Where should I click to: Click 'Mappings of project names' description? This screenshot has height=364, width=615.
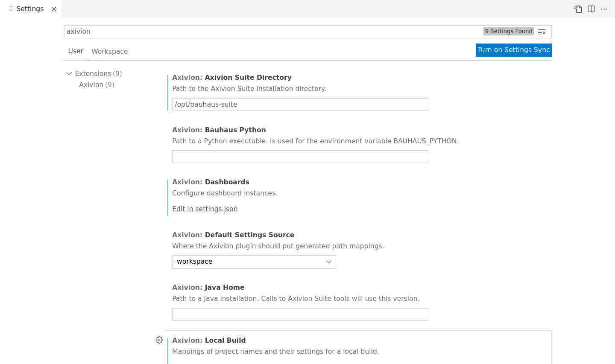click(x=275, y=352)
